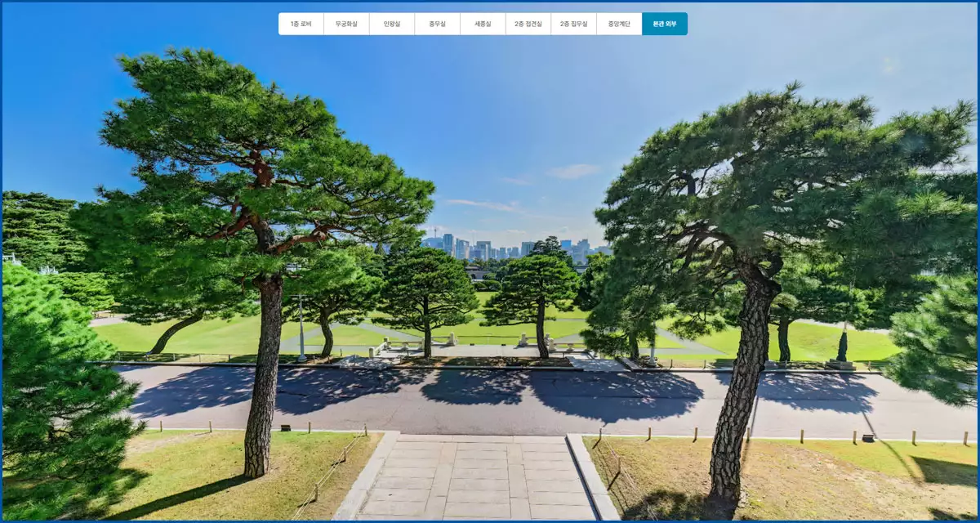Go to the 충무실 panorama
The image size is (980, 523).
click(437, 24)
